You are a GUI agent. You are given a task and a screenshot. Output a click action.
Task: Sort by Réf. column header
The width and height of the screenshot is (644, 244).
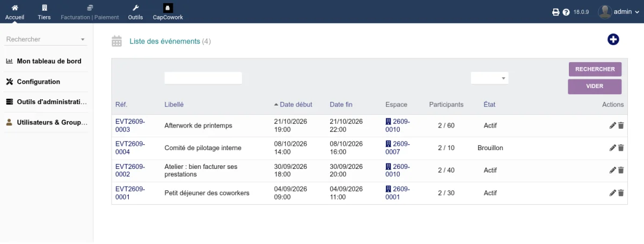[x=121, y=105]
